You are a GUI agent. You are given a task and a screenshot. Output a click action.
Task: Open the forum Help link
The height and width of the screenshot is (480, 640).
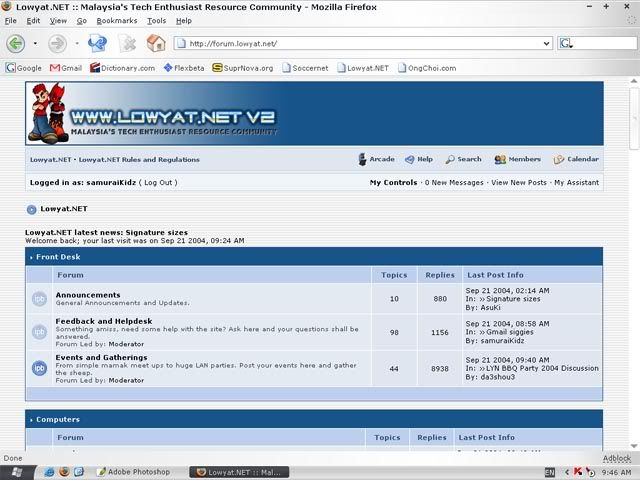coord(419,159)
